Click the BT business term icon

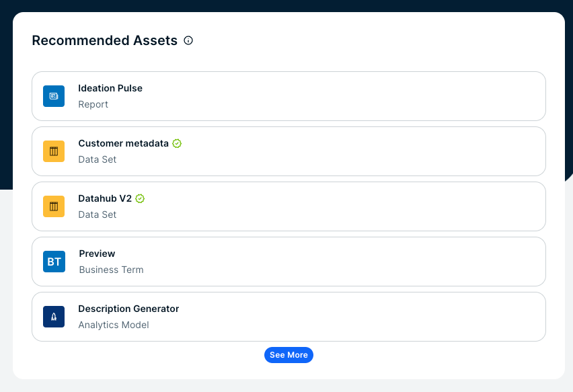54,262
